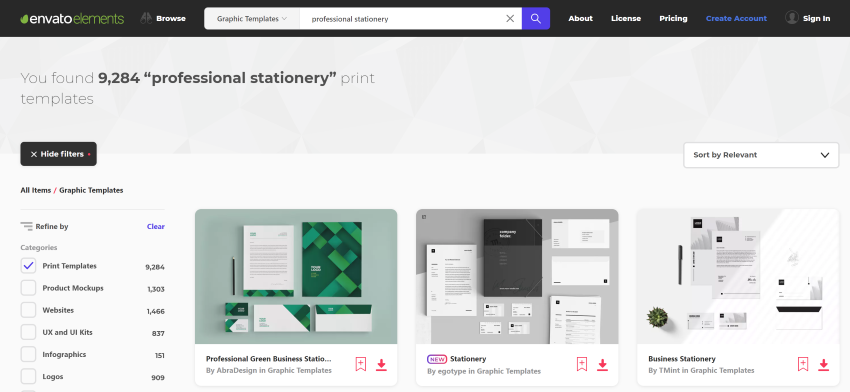The height and width of the screenshot is (392, 850).
Task: Click Sign In
Action: click(816, 18)
